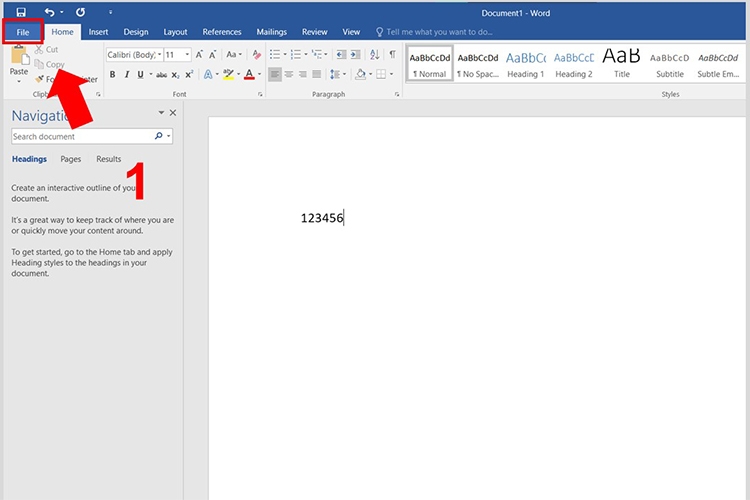Open Font dialog launcher
The image size is (750, 500).
coord(260,95)
